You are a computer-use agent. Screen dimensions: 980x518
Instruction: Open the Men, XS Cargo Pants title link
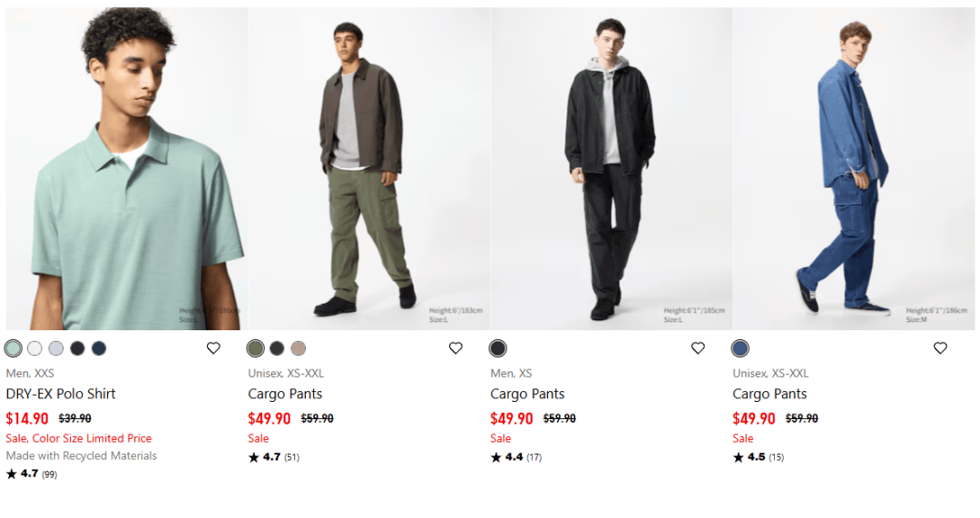(527, 394)
